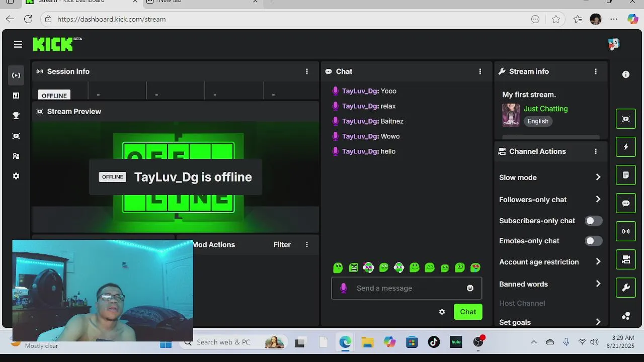Open Session Info panel options menu
Image resolution: width=644 pixels, height=362 pixels.
pos(307,71)
